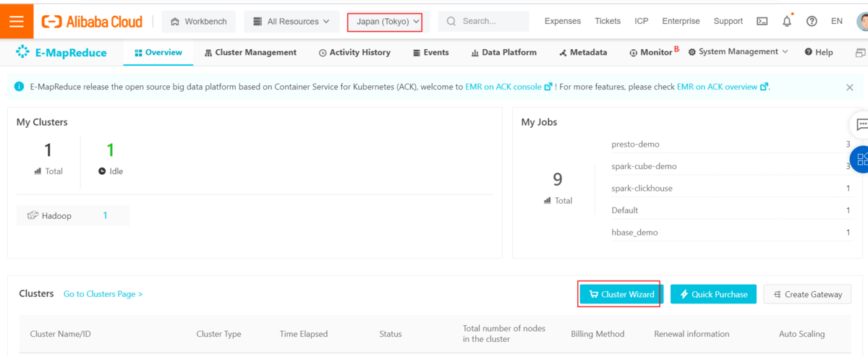Open the blue grid floating widget
Screen dimensions: 868x357
[x=860, y=159]
